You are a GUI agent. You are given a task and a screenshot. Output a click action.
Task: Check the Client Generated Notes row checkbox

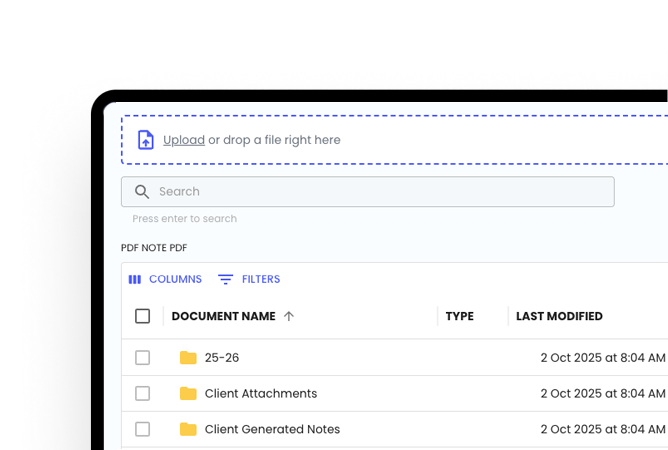pos(142,429)
